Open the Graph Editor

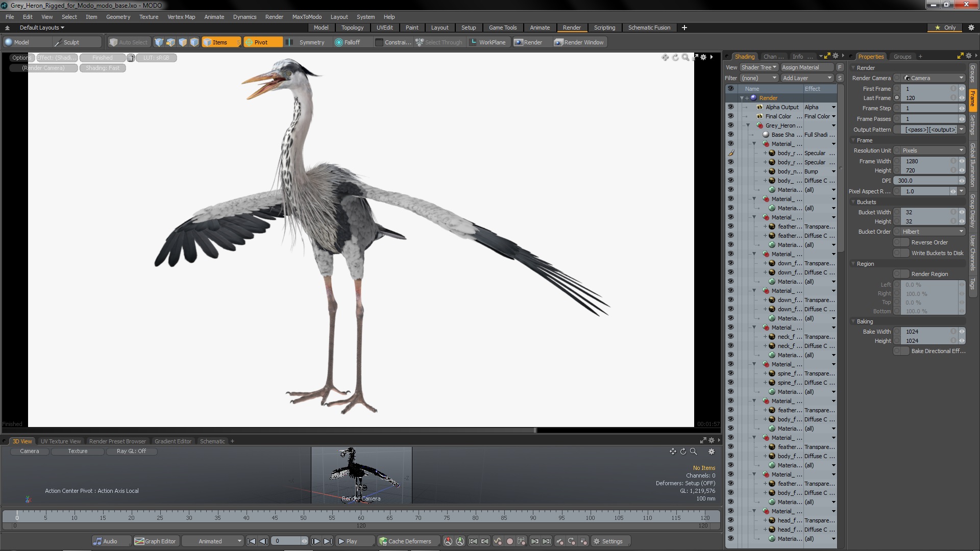[x=155, y=541]
